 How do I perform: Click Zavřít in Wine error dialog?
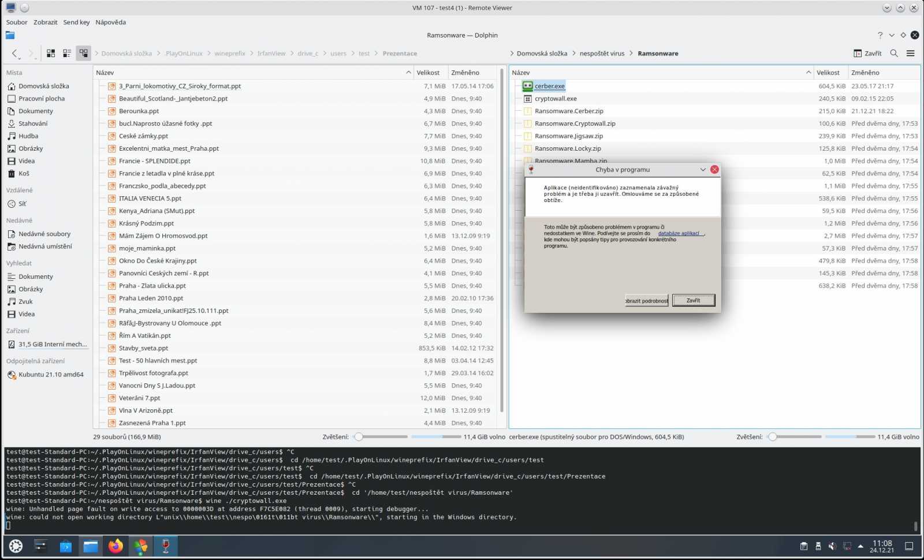click(693, 301)
